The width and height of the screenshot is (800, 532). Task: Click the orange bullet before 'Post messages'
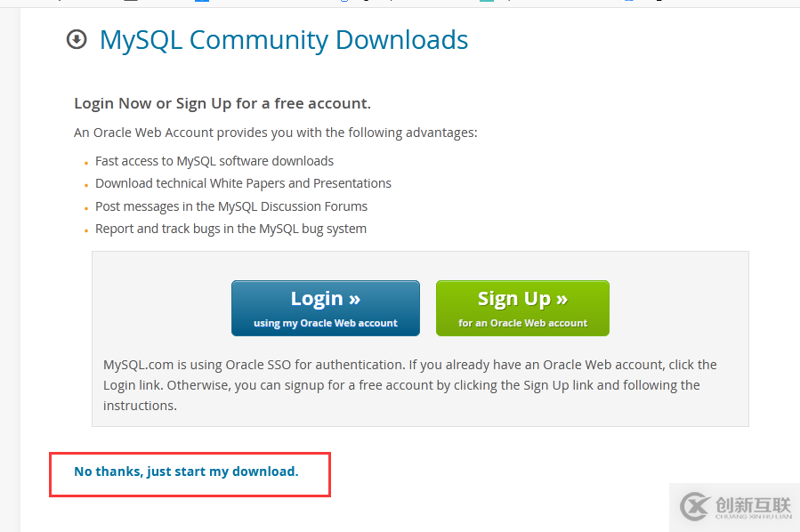86,208
